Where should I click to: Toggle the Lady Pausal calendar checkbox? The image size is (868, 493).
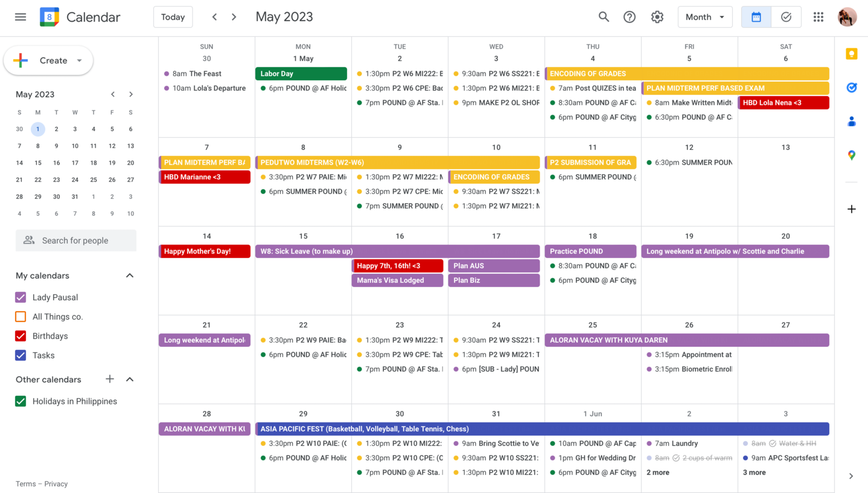pyautogui.click(x=21, y=297)
